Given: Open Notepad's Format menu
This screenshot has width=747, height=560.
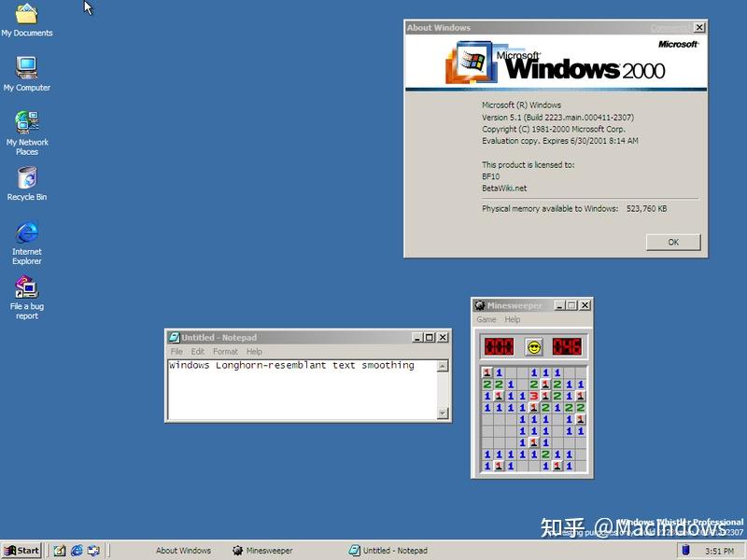Looking at the screenshot, I should pyautogui.click(x=224, y=351).
